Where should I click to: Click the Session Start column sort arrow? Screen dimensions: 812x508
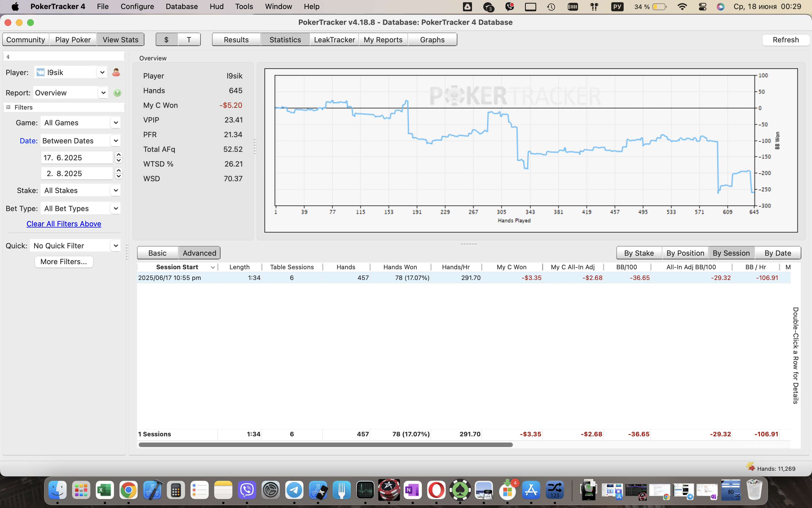(213, 268)
